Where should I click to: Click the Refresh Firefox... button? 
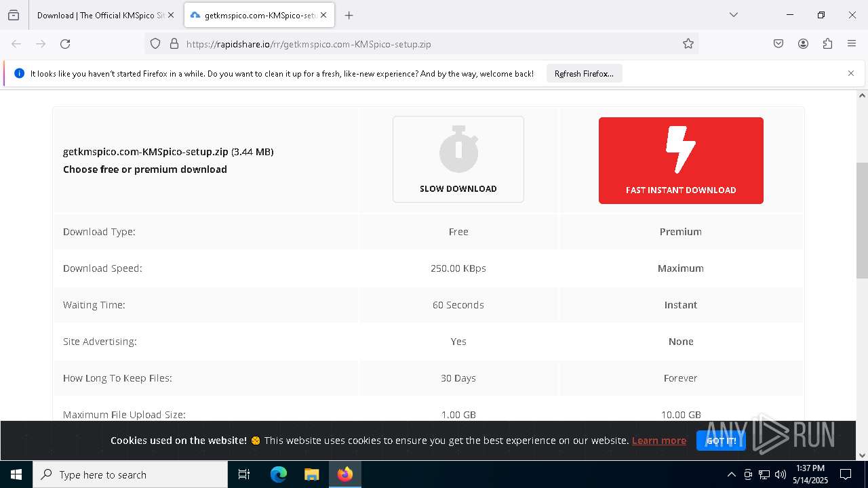(584, 73)
